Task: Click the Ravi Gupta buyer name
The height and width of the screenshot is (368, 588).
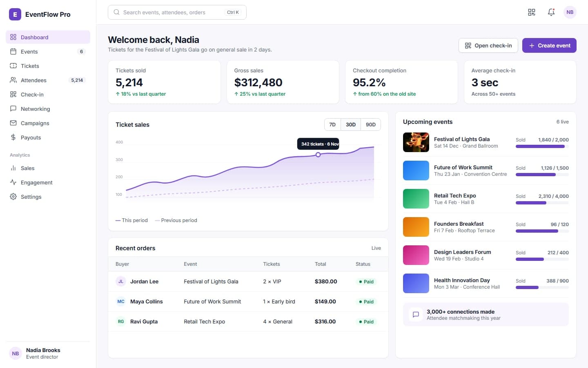Action: click(x=144, y=321)
